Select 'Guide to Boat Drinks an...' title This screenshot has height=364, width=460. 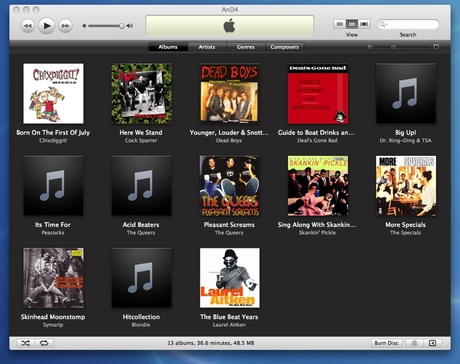tap(316, 133)
